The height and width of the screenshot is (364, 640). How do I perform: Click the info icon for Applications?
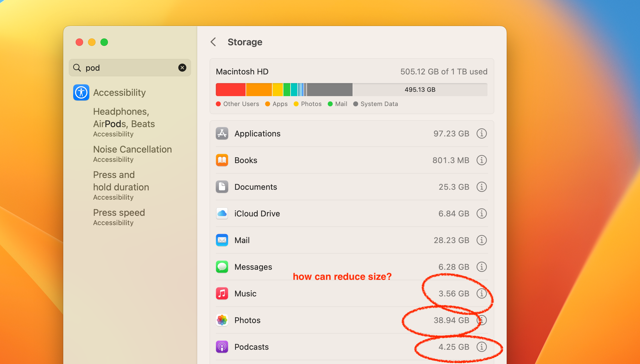[481, 134]
